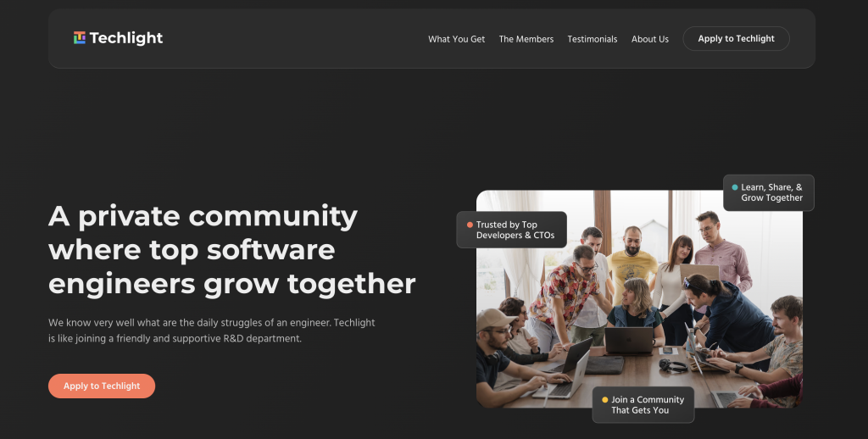This screenshot has width=868, height=439.
Task: Go to The Members nav link
Action: pyautogui.click(x=526, y=39)
